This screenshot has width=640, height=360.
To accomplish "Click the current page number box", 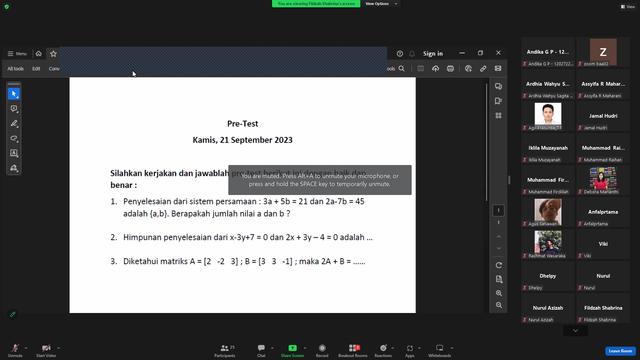I will [498, 210].
